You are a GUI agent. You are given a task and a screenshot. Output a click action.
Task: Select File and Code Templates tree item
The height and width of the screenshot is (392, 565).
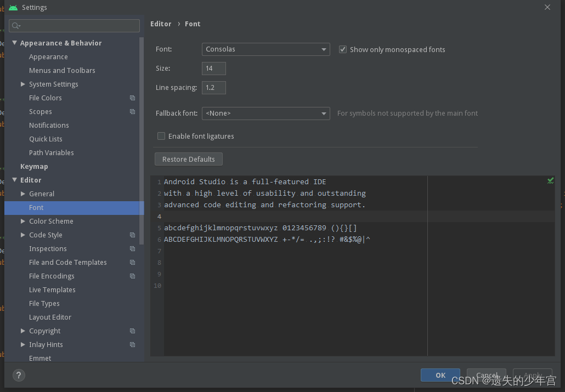click(67, 262)
